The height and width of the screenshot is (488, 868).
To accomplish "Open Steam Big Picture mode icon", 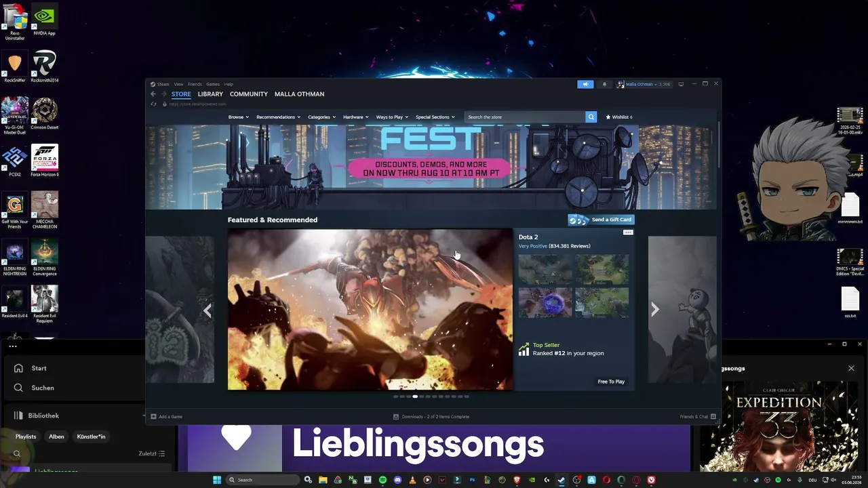I will tap(681, 84).
